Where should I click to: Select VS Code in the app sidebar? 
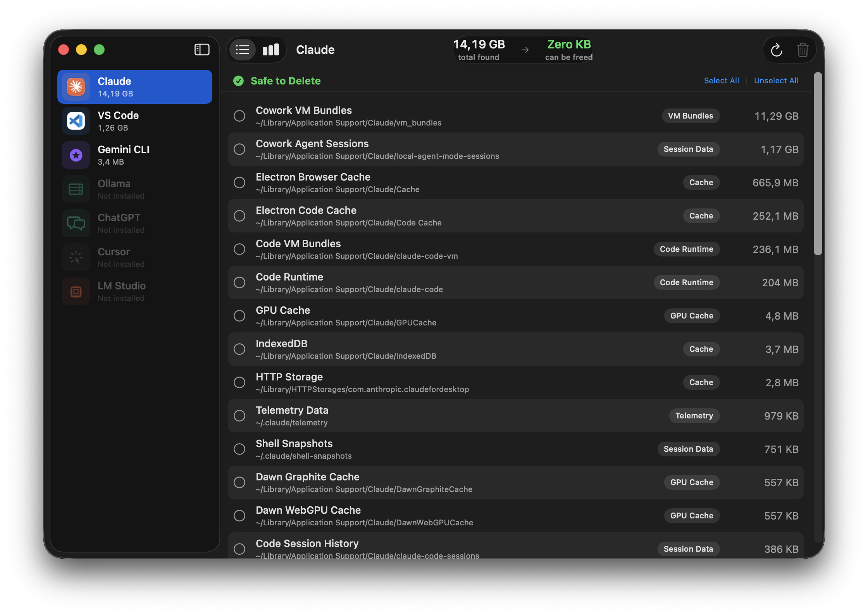pos(134,120)
